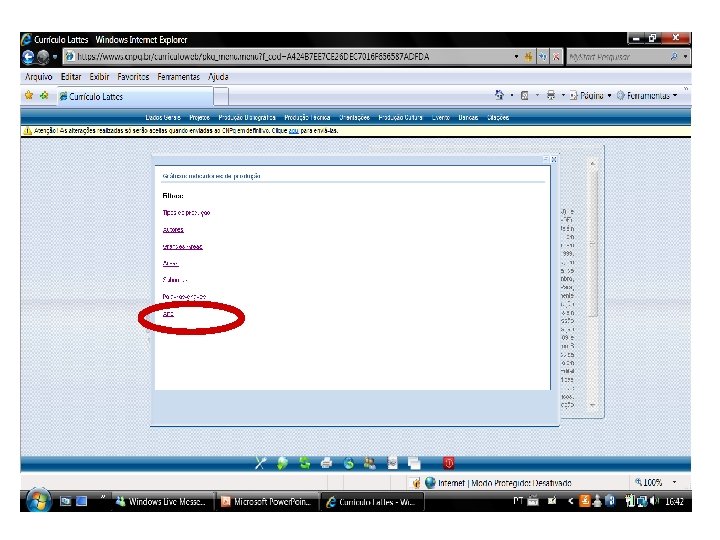Open the Windows Start orb

39,501
